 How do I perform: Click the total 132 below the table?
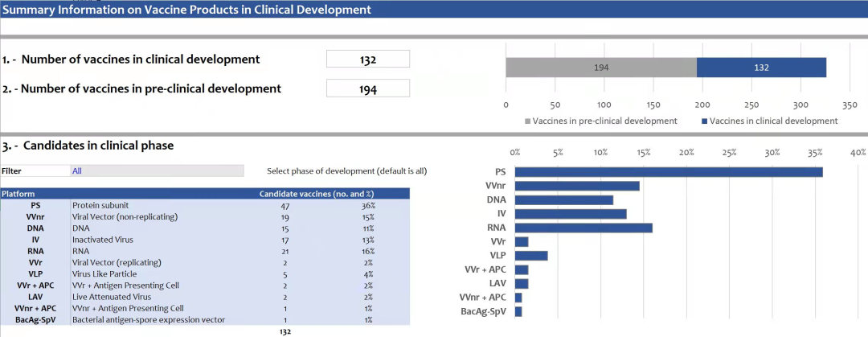coord(285,331)
